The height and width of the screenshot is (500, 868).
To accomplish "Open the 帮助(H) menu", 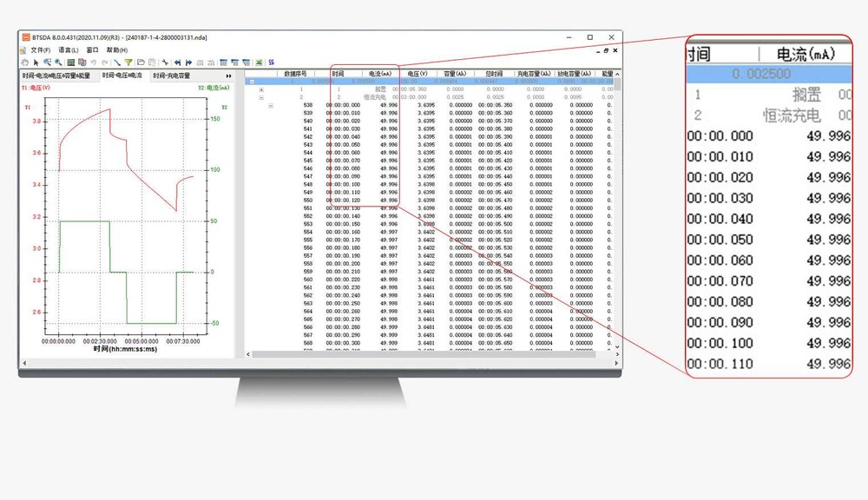I will (x=117, y=50).
